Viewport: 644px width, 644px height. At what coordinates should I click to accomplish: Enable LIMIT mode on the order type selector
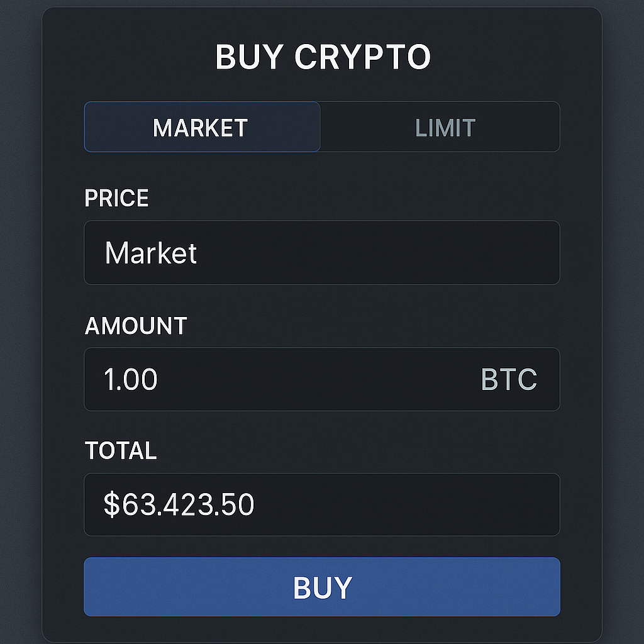[440, 127]
